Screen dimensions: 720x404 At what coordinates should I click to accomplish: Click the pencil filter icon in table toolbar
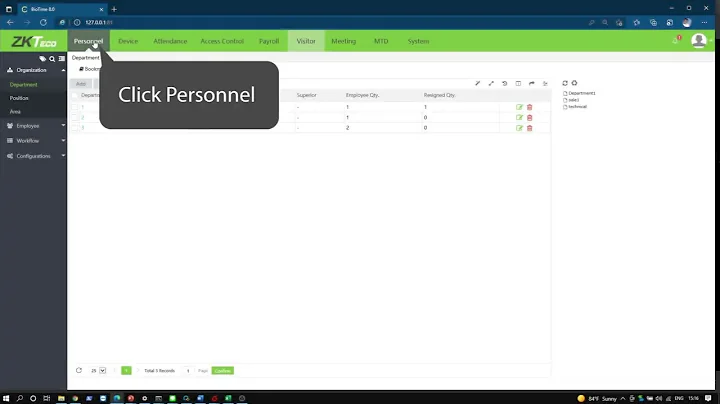pyautogui.click(x=478, y=84)
